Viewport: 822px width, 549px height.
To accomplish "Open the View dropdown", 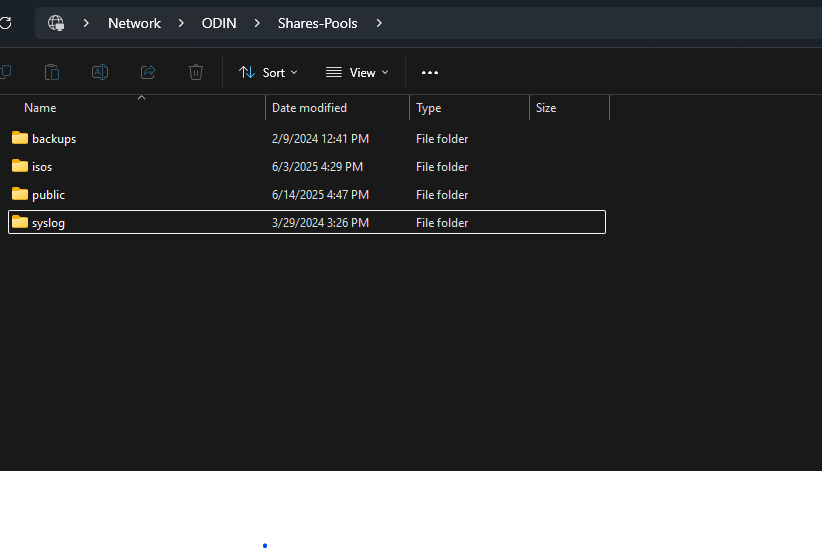I will [357, 72].
